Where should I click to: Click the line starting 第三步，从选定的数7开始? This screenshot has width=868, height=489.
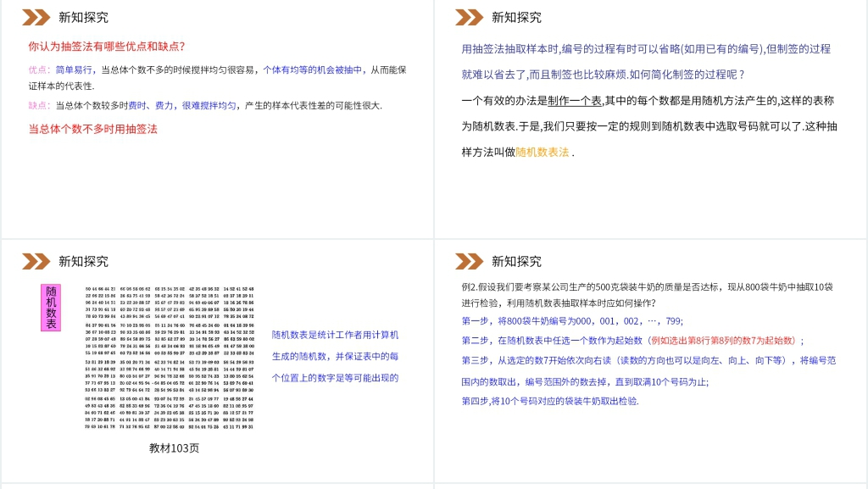[648, 360]
